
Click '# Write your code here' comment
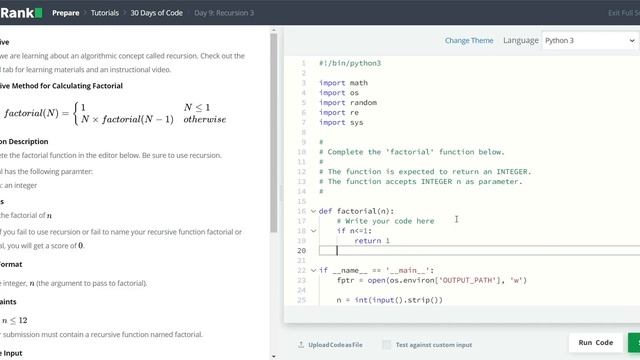point(385,221)
